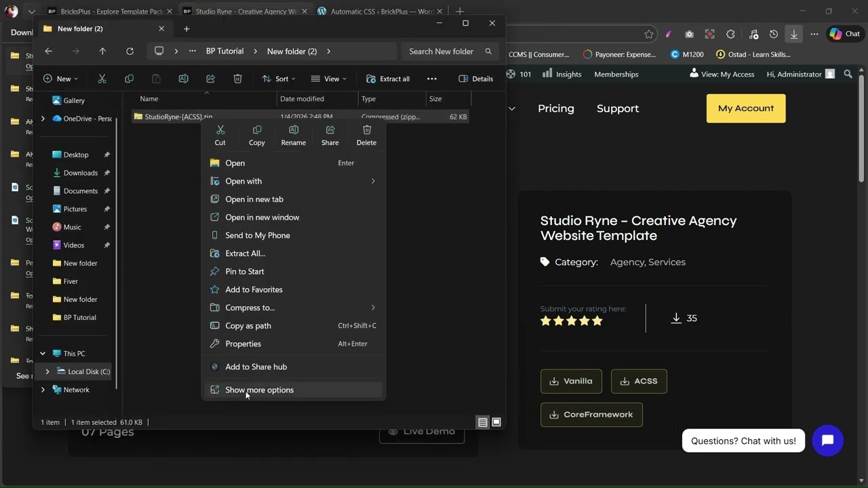Download the ACSS version
Image resolution: width=868 pixels, height=488 pixels.
pos(639,381)
